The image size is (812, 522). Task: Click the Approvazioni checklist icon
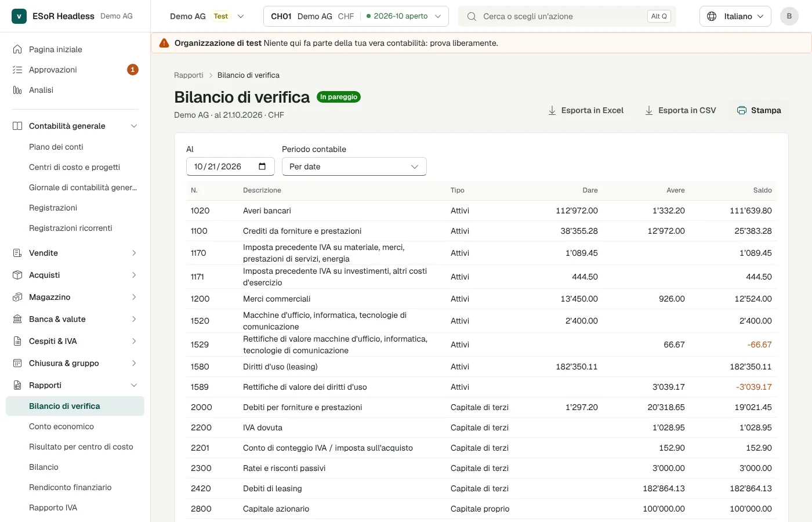coord(17,70)
